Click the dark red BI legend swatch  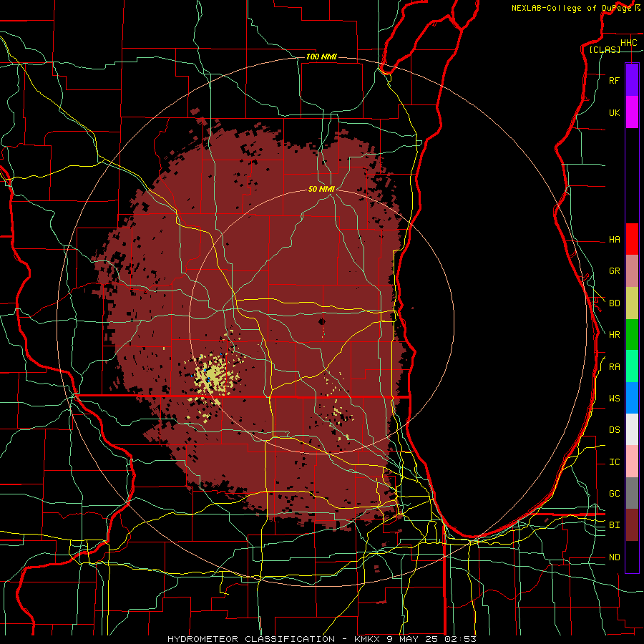click(632, 525)
